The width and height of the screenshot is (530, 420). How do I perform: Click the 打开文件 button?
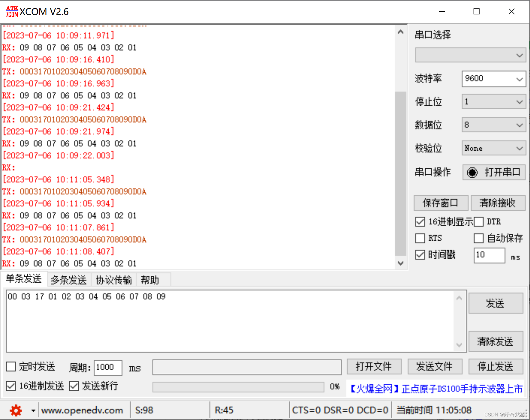click(374, 367)
